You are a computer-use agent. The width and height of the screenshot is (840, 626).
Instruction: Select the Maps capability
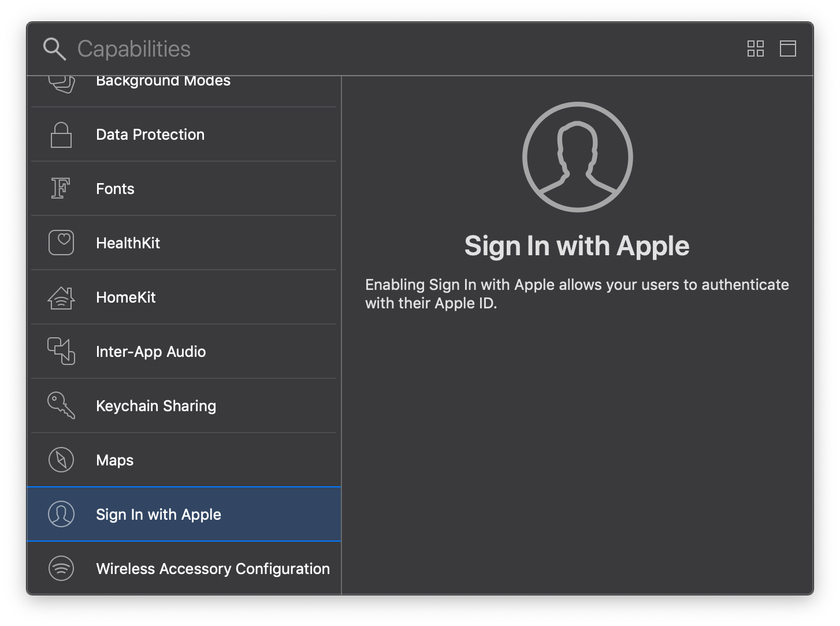pos(184,460)
